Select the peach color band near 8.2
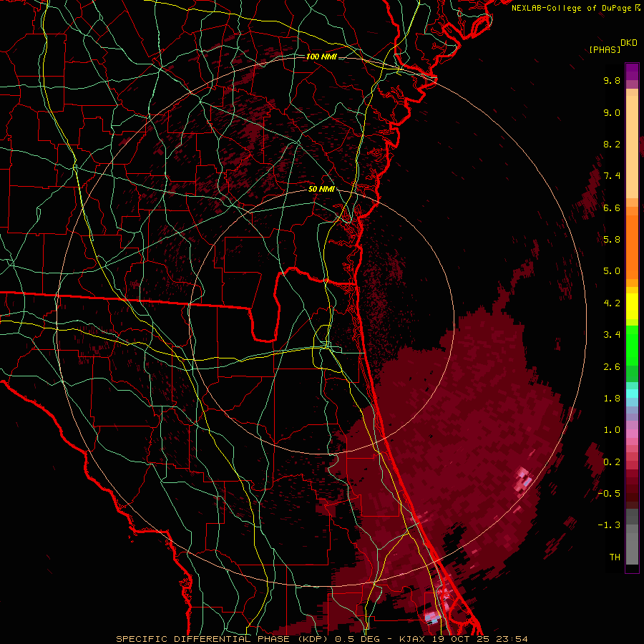The height and width of the screenshot is (644, 644). [632, 144]
